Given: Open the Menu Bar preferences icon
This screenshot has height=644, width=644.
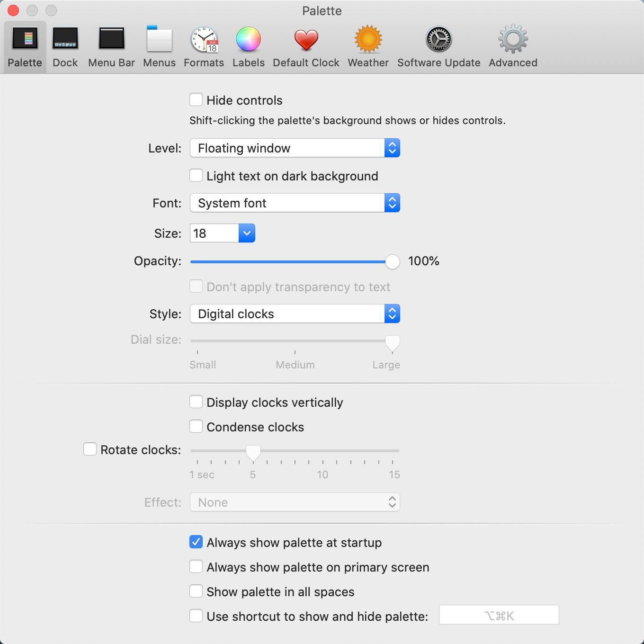Looking at the screenshot, I should (112, 38).
